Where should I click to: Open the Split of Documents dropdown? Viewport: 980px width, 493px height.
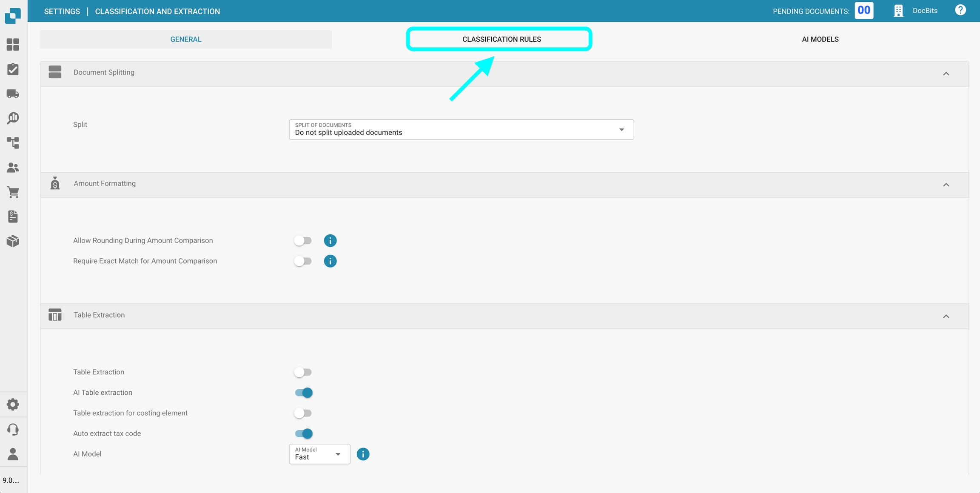click(461, 130)
